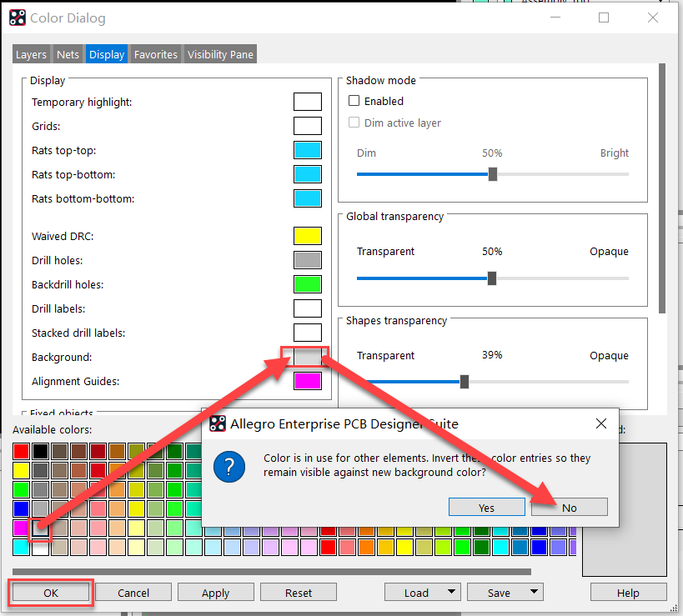Select the Temporary highlight color swatch
The height and width of the screenshot is (616, 683).
tap(308, 102)
